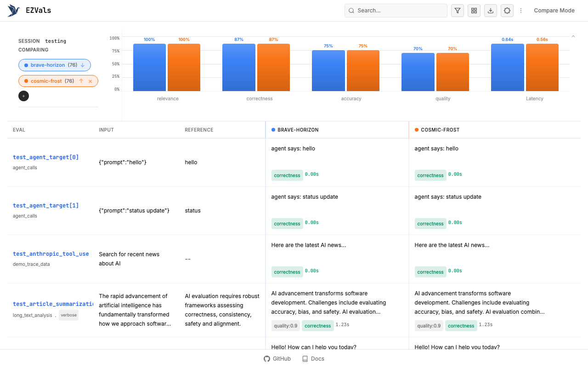This screenshot has height=368, width=588.
Task: Click the download export button
Action: click(491, 11)
